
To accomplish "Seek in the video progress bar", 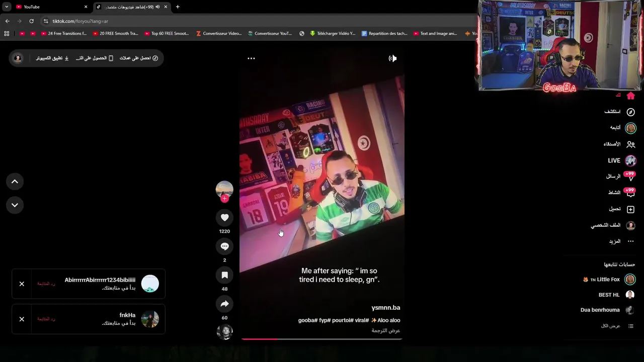I will click(321, 339).
